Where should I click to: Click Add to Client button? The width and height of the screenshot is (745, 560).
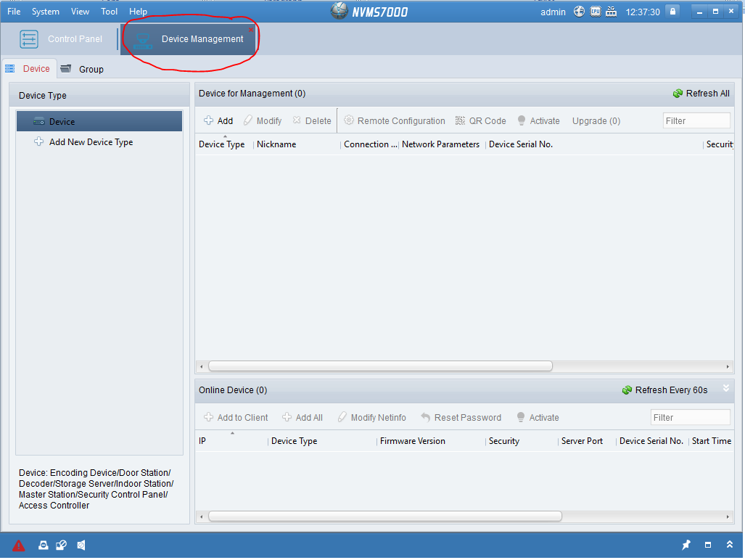click(236, 418)
